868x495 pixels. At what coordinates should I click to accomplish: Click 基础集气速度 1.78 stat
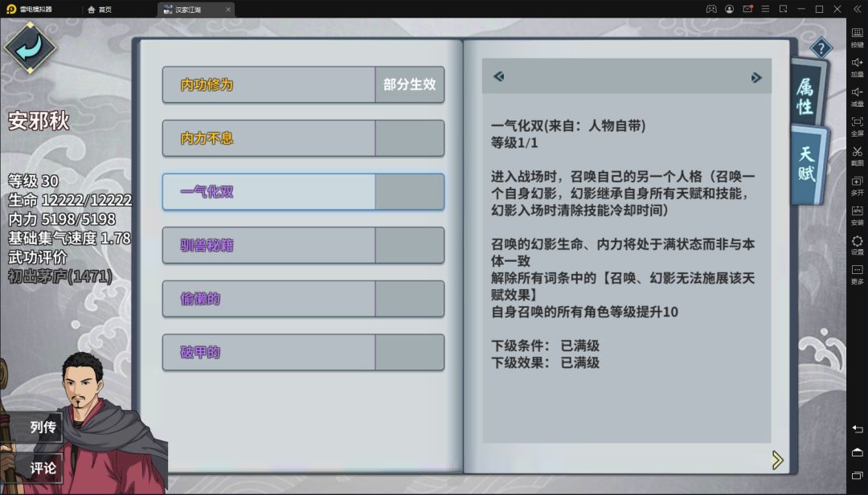(69, 238)
